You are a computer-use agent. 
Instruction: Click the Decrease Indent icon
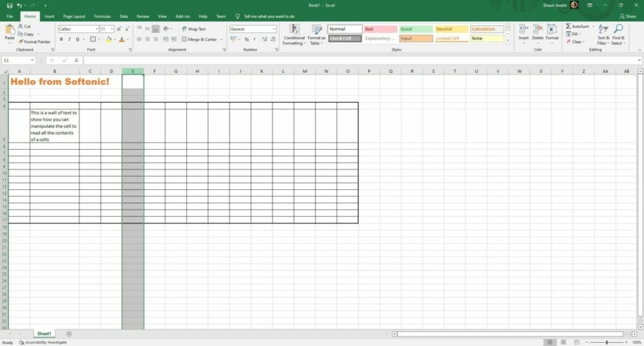(165, 40)
